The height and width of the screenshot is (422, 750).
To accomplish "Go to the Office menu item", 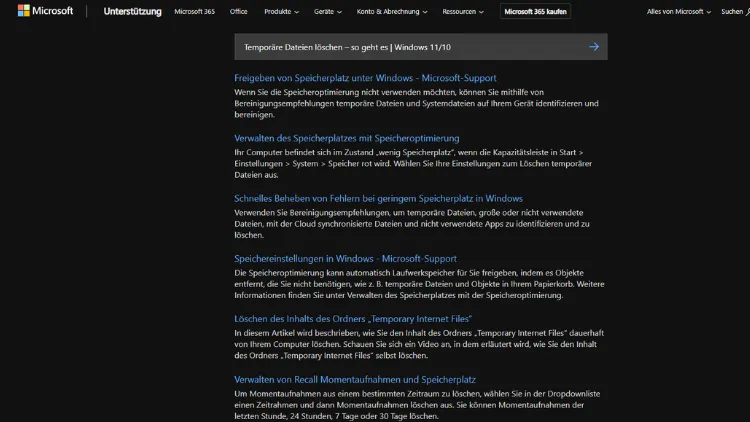I will pos(238,11).
